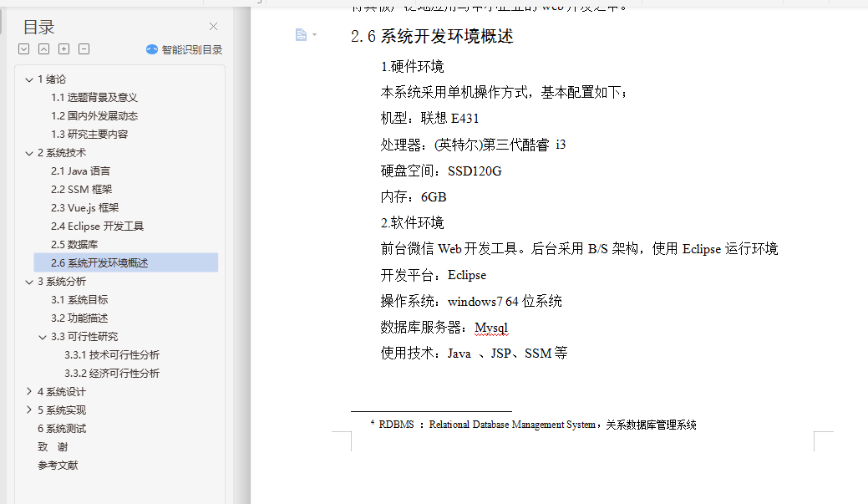Click the collapse-all-levels icon in 目录 toolbar
This screenshot has width=868, height=504.
43,48
